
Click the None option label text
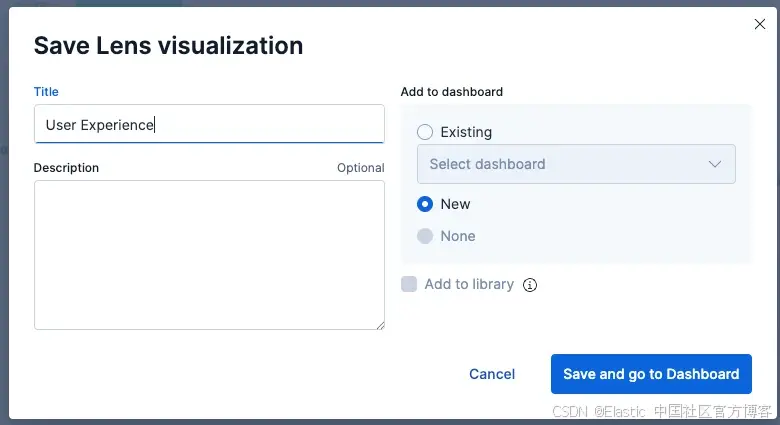pos(458,236)
